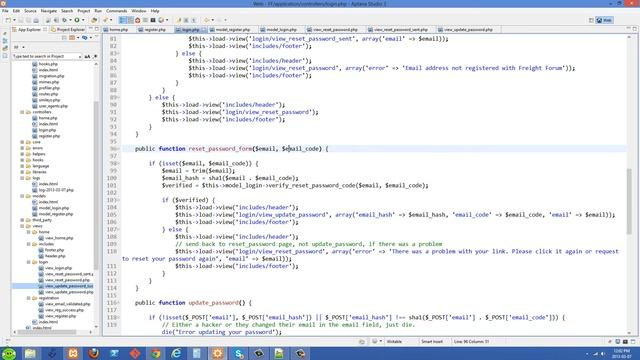
Task: Open the Help menu
Action: 155,11
